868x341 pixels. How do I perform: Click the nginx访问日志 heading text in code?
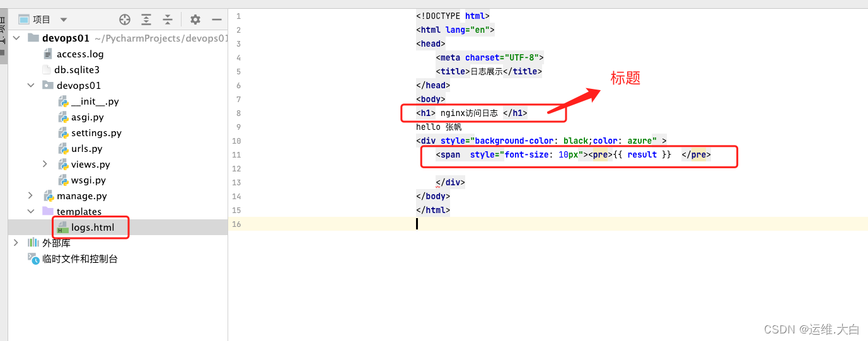(469, 113)
